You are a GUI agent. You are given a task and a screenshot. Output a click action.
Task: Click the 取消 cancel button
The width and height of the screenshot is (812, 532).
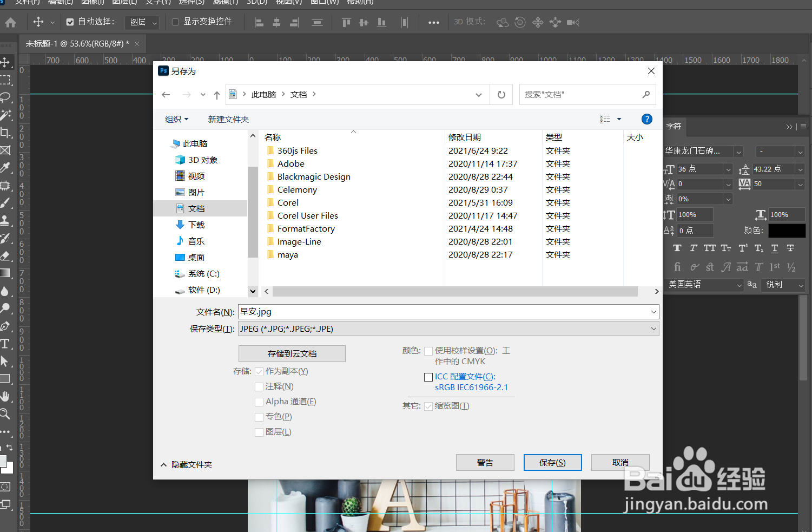coord(620,463)
